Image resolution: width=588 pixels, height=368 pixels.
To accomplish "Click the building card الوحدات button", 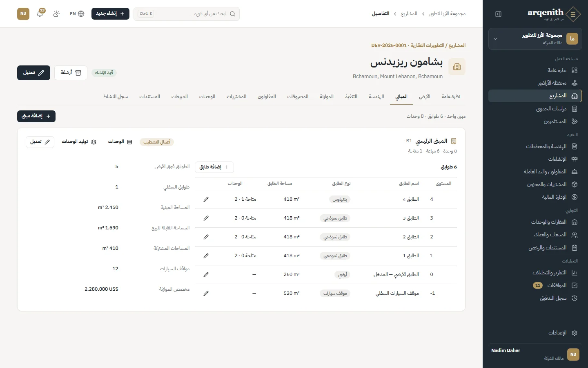I will pyautogui.click(x=120, y=142).
